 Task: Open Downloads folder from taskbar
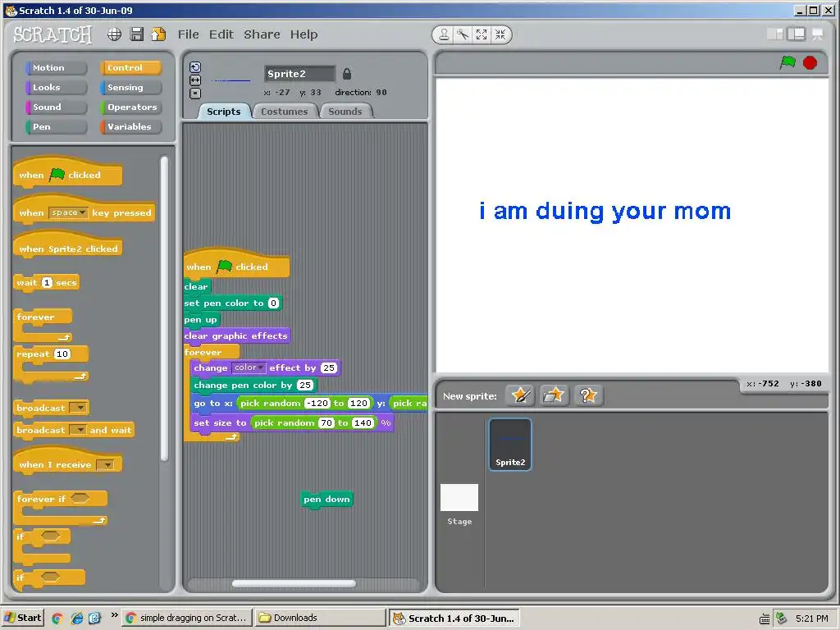pos(320,618)
